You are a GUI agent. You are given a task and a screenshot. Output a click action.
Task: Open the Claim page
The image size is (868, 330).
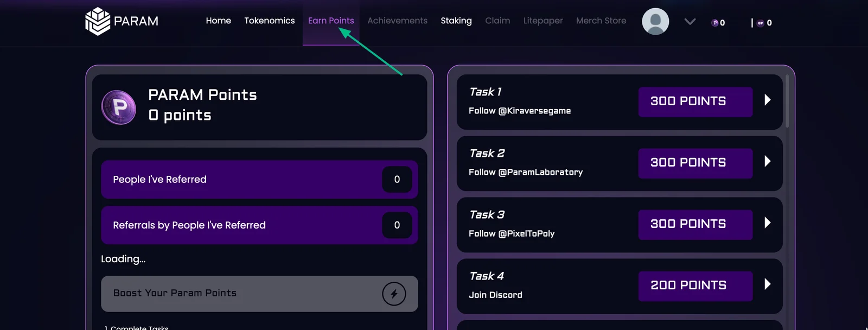point(497,21)
